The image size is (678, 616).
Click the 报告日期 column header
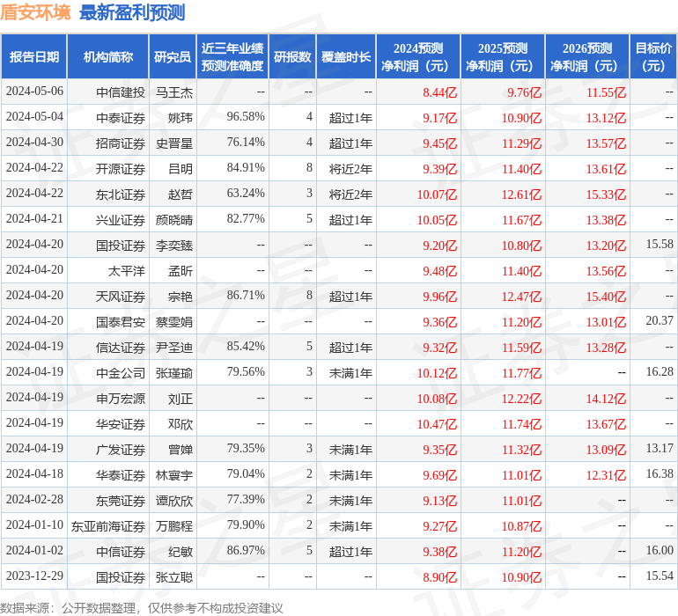pyautogui.click(x=34, y=56)
